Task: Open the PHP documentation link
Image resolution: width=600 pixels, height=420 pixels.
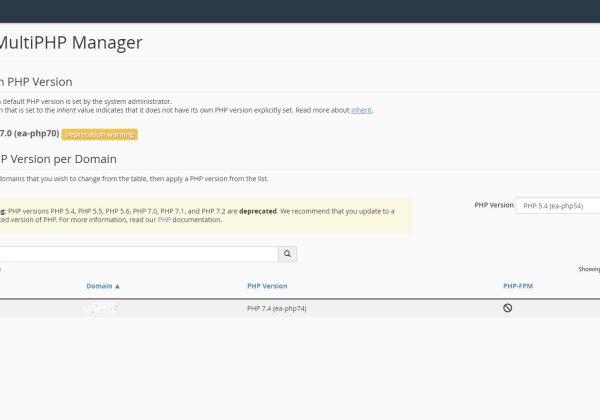Action: 164,220
